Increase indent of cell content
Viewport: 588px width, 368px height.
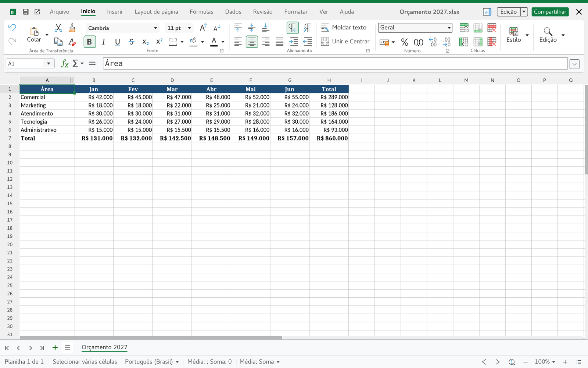tap(294, 42)
